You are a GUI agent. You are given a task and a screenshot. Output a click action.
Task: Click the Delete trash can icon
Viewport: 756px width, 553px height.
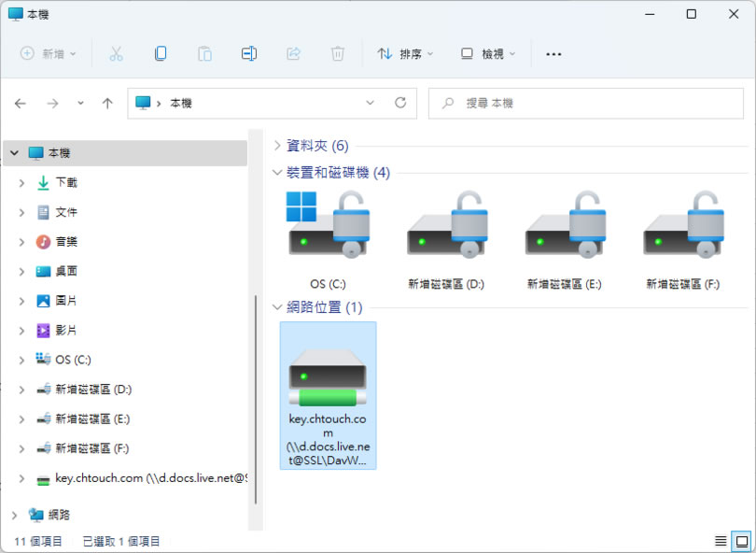click(x=338, y=54)
